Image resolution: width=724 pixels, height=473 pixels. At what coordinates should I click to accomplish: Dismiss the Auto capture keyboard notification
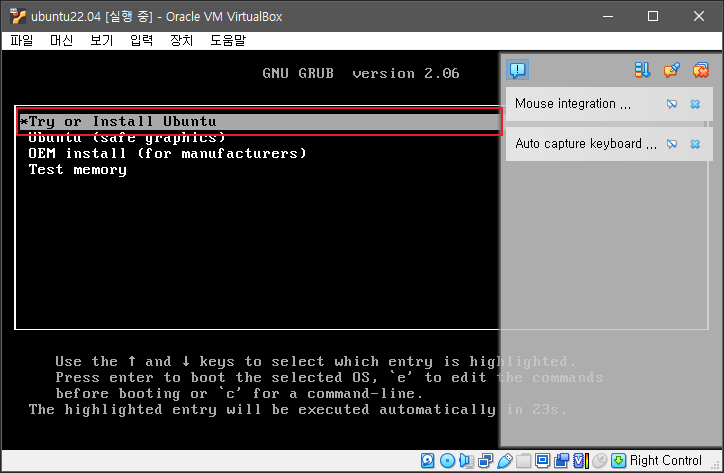pos(695,144)
